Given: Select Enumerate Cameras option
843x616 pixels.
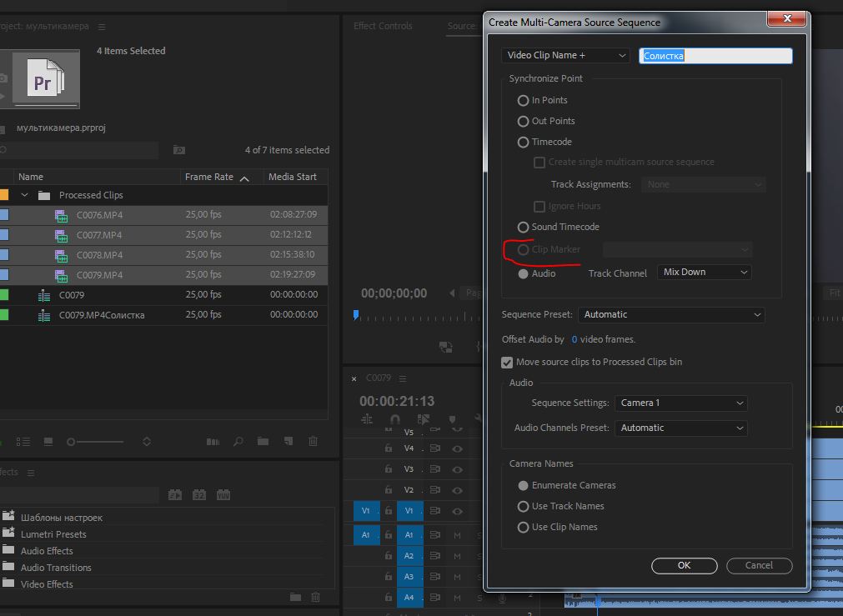Looking at the screenshot, I should (523, 485).
